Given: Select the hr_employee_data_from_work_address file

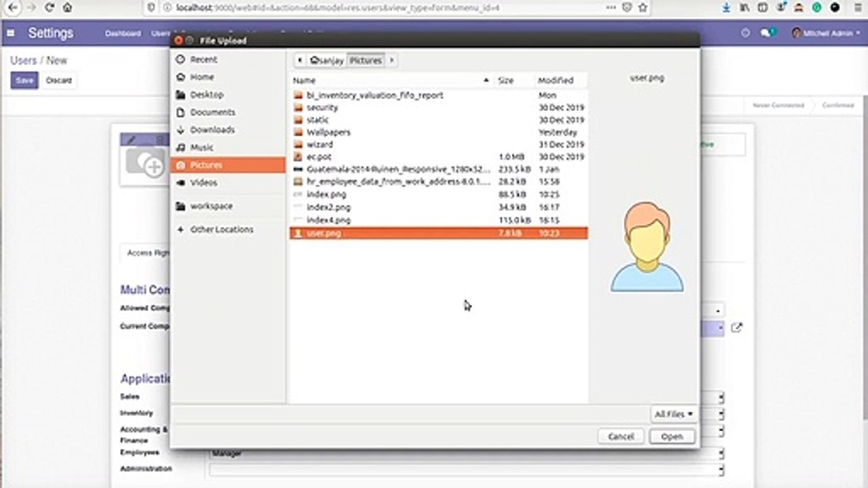Looking at the screenshot, I should [x=439, y=182].
